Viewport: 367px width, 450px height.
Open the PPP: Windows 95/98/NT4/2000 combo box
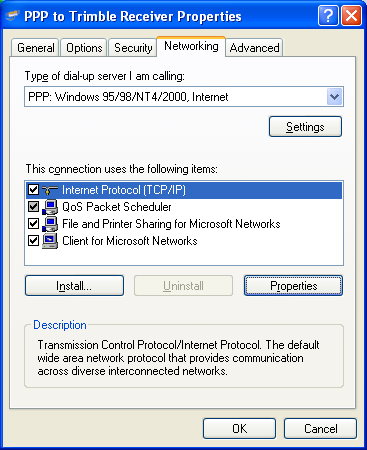coord(184,97)
